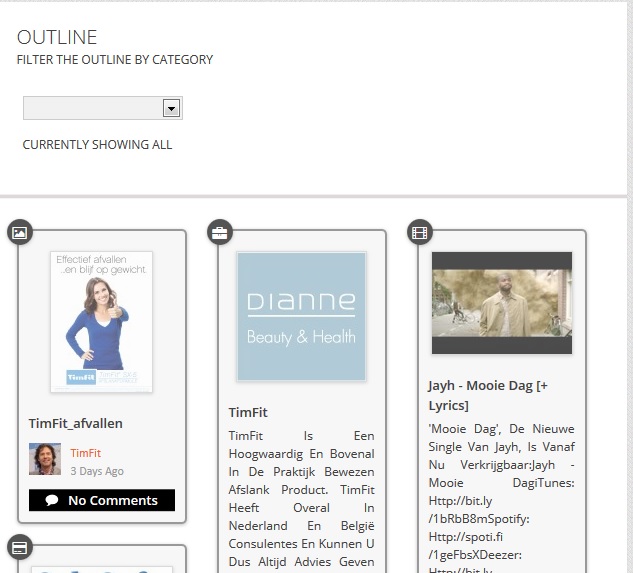
Task: Open the No Comments button
Action: tap(102, 500)
